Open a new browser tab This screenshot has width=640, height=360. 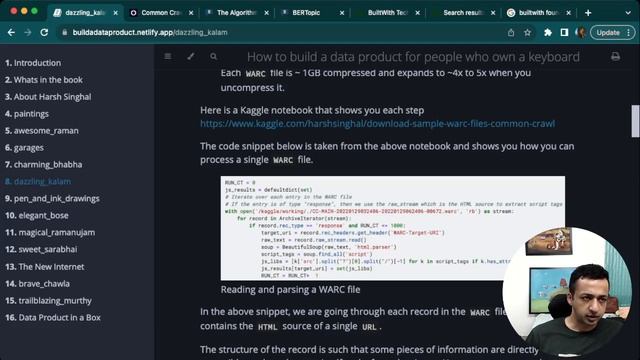tap(588, 13)
